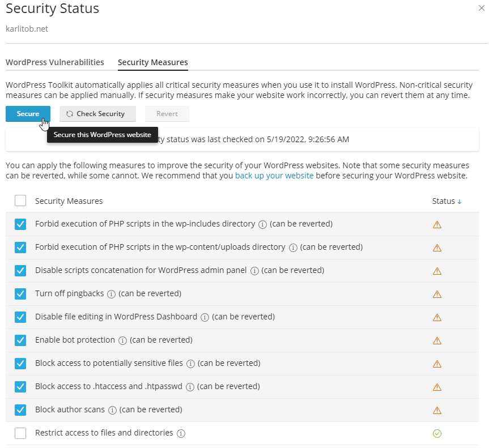This screenshot has height=448, width=489.
Task: Click warning icon for wp-includes PHP execution measure
Action: pyautogui.click(x=437, y=224)
